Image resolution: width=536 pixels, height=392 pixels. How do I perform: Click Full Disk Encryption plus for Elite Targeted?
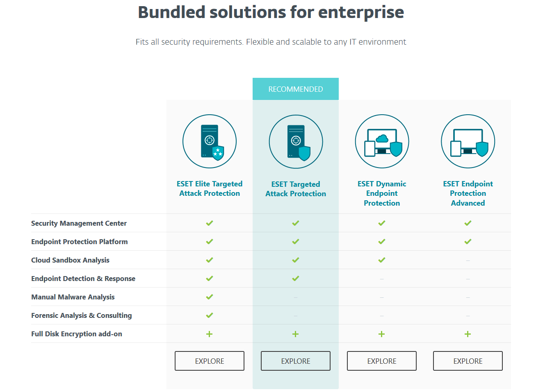210,334
